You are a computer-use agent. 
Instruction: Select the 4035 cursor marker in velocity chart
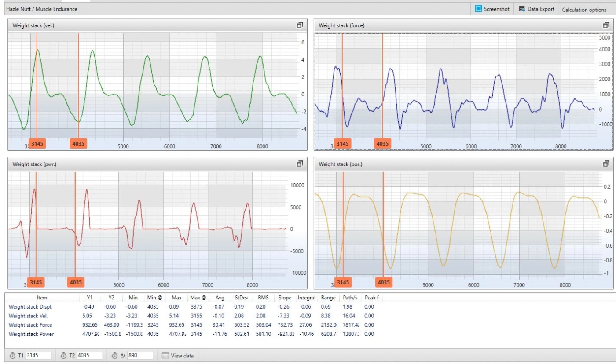(78, 143)
